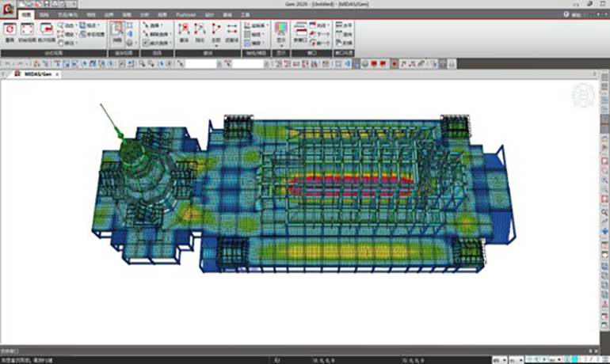
Task: Toggle the Shrink elements icon beside Hidden
Action: [x=130, y=25]
